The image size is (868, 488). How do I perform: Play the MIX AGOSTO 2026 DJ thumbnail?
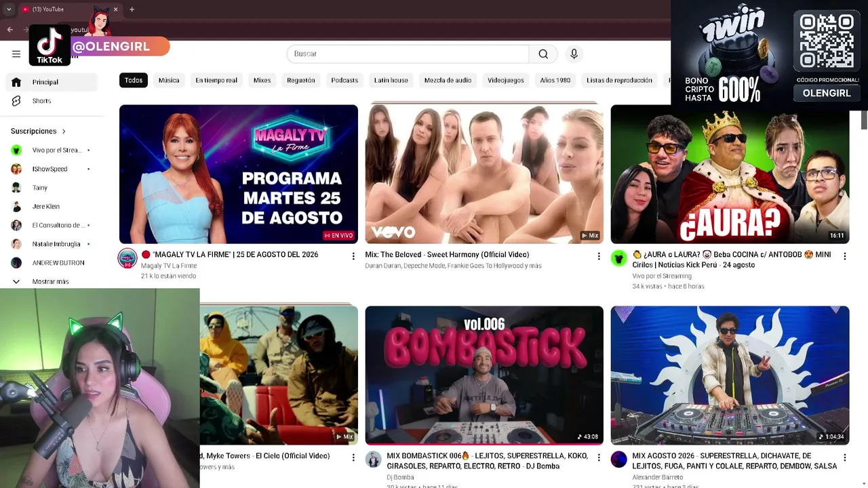(x=730, y=375)
